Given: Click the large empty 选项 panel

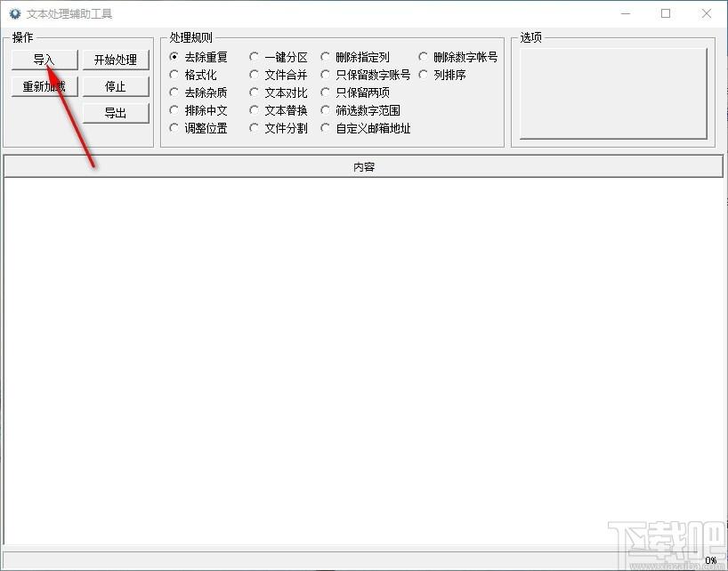Looking at the screenshot, I should tap(613, 93).
